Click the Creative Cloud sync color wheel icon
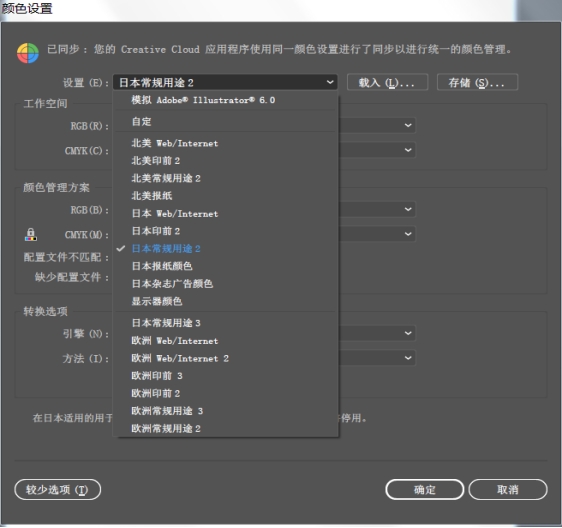Viewport: 562px width, 528px height. (x=28, y=53)
